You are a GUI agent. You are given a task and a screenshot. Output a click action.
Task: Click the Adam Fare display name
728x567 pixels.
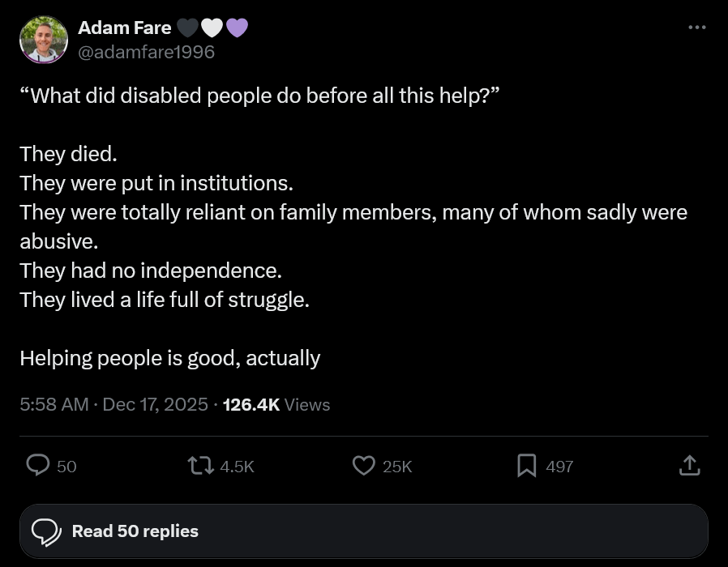pos(124,28)
